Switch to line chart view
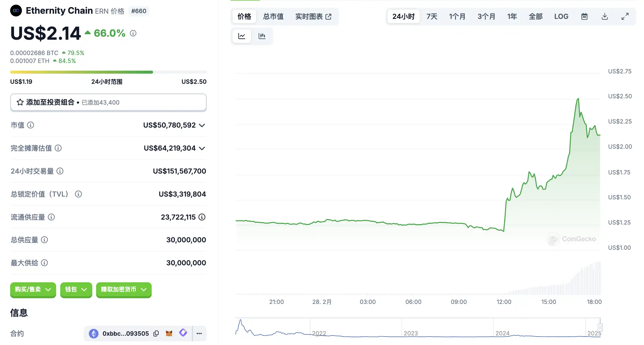This screenshot has height=345, width=644. point(242,36)
